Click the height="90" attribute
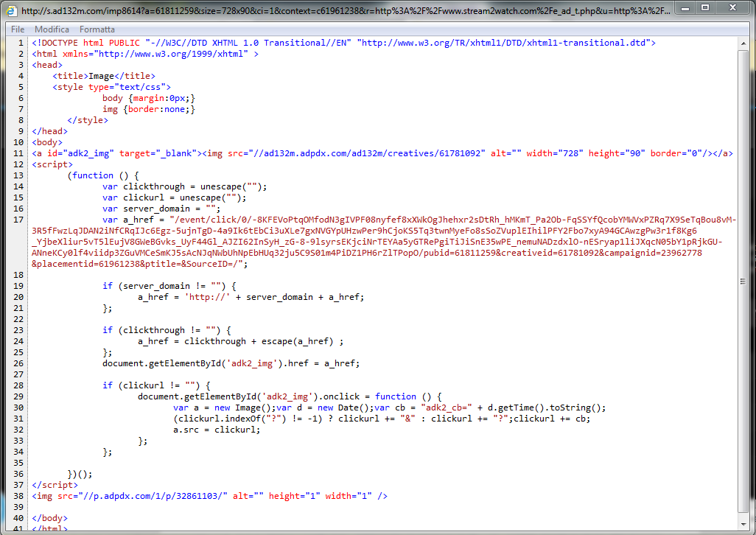Image resolution: width=756 pixels, height=535 pixels. coord(617,154)
